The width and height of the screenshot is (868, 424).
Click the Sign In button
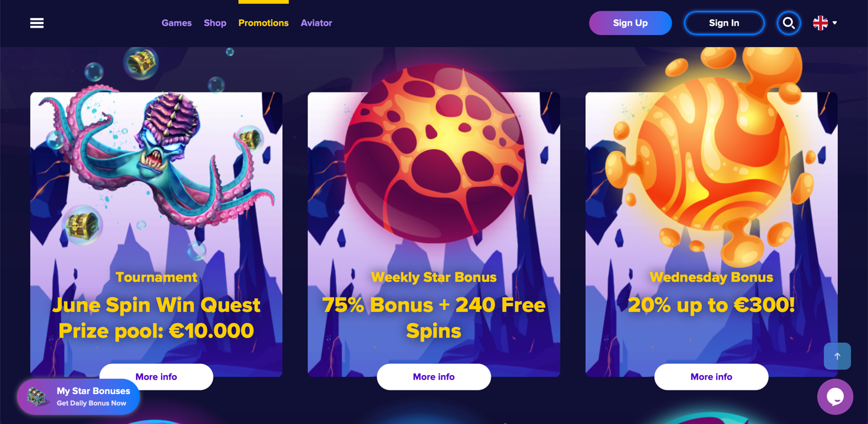tap(724, 23)
